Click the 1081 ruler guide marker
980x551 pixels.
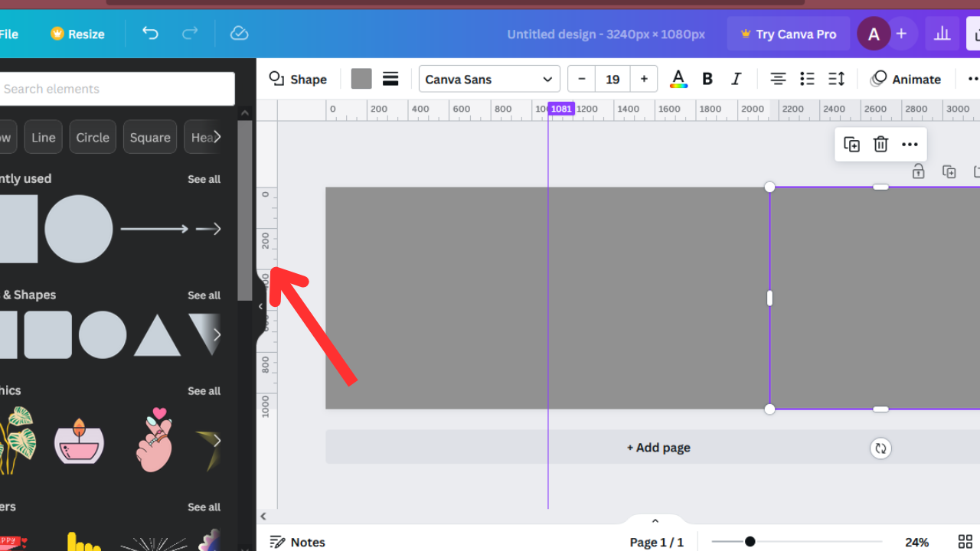coord(561,109)
